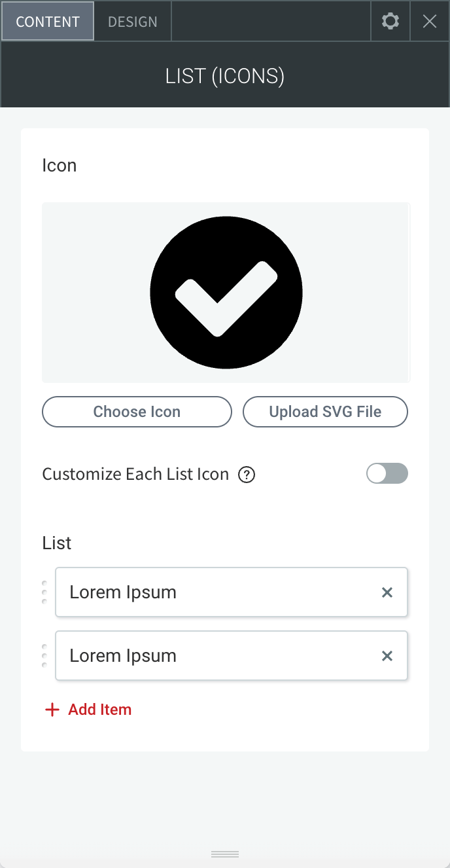Grab the second list item drag handle
450x868 pixels.
tap(44, 656)
